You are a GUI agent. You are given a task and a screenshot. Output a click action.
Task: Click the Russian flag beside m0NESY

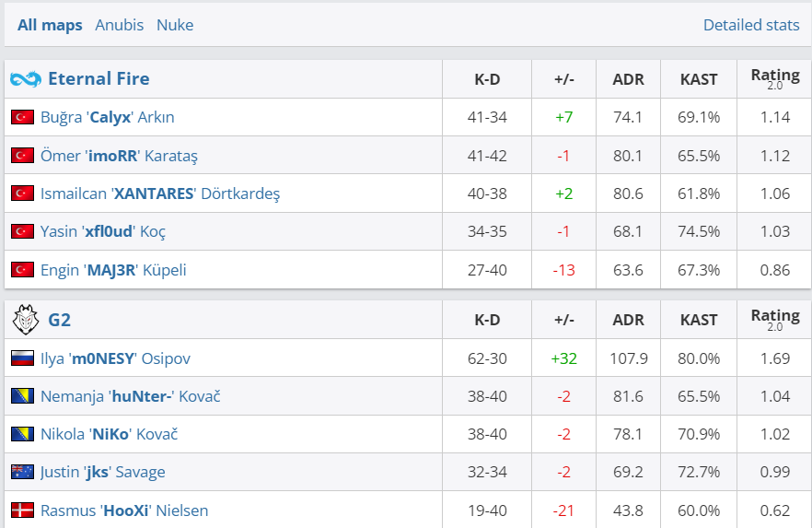(22, 358)
